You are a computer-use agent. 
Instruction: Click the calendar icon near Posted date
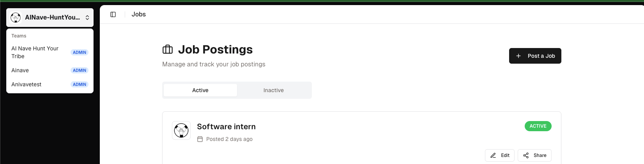point(200,139)
